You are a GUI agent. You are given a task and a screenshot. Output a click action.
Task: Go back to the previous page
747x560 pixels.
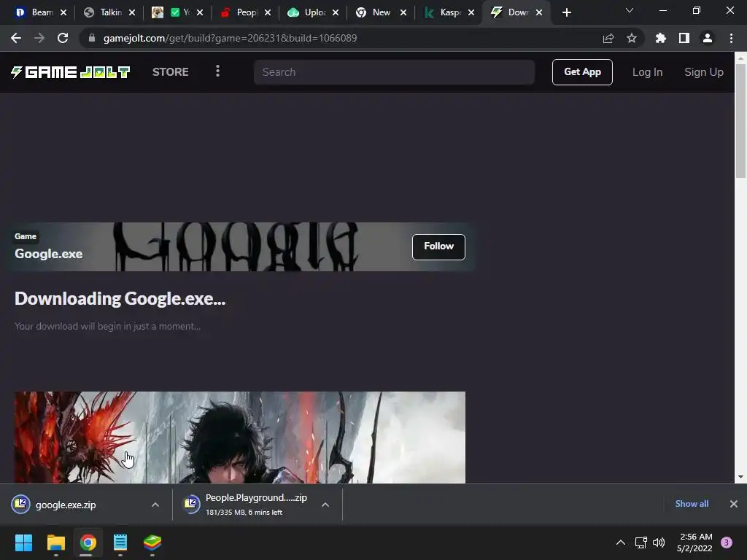tap(16, 38)
